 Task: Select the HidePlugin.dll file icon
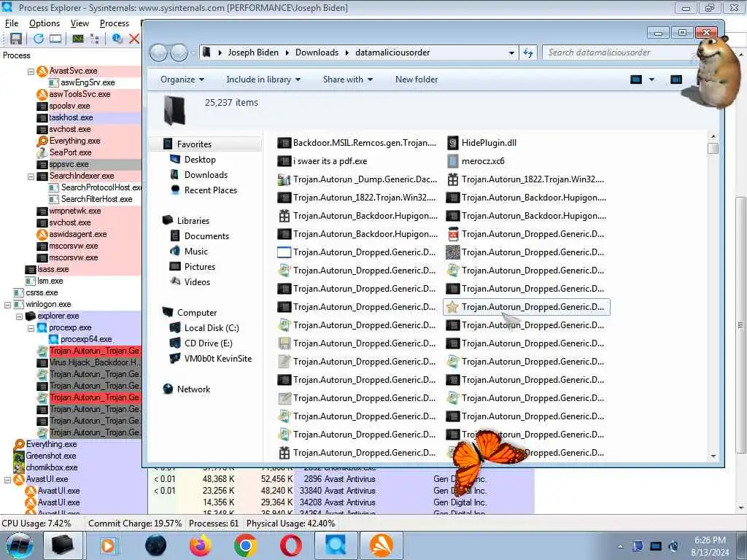pos(452,143)
